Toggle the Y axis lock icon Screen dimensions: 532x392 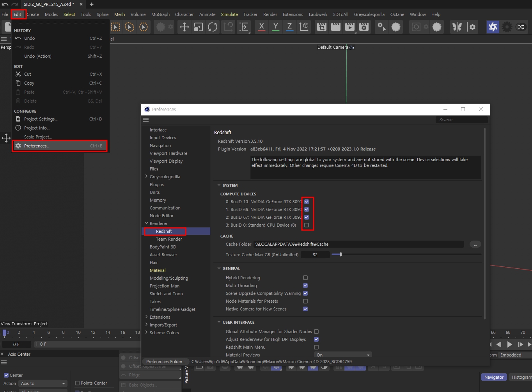coord(276,27)
